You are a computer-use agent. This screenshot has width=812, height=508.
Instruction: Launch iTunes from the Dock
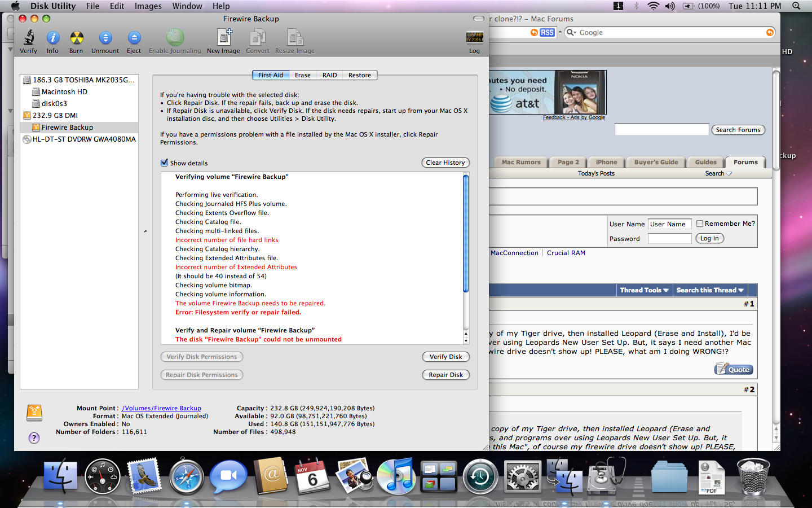point(396,476)
